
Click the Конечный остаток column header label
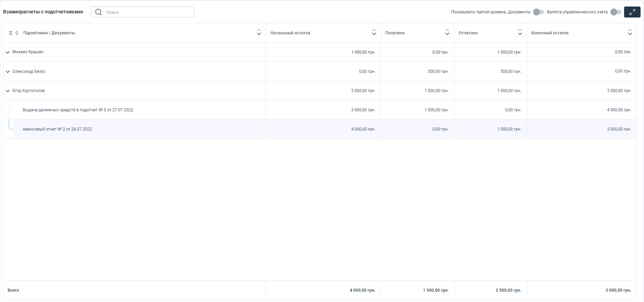tap(550, 33)
